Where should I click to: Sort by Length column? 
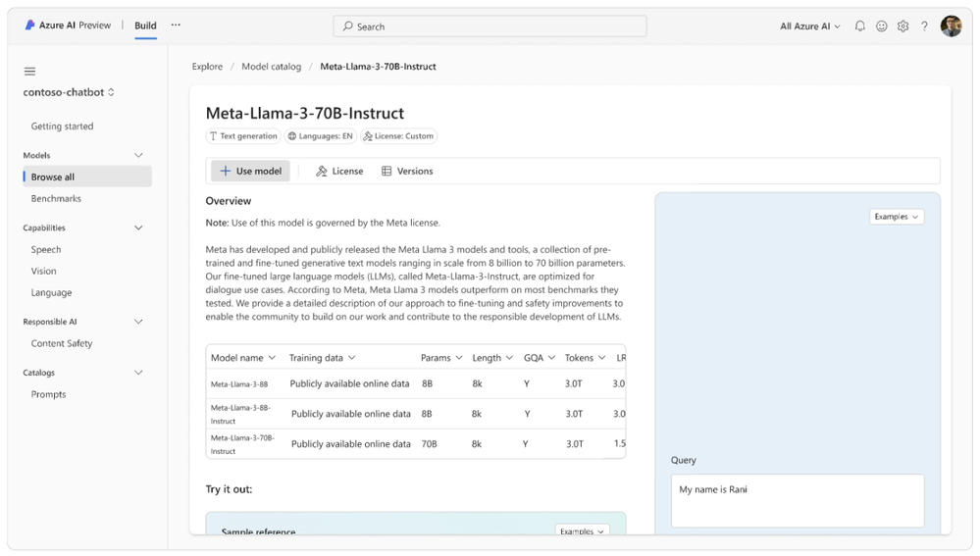(x=492, y=358)
